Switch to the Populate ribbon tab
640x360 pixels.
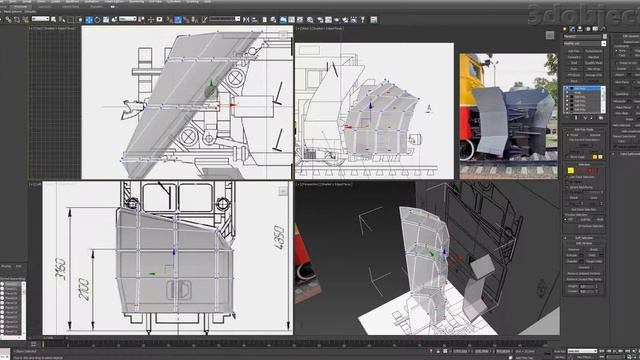[97, 7]
